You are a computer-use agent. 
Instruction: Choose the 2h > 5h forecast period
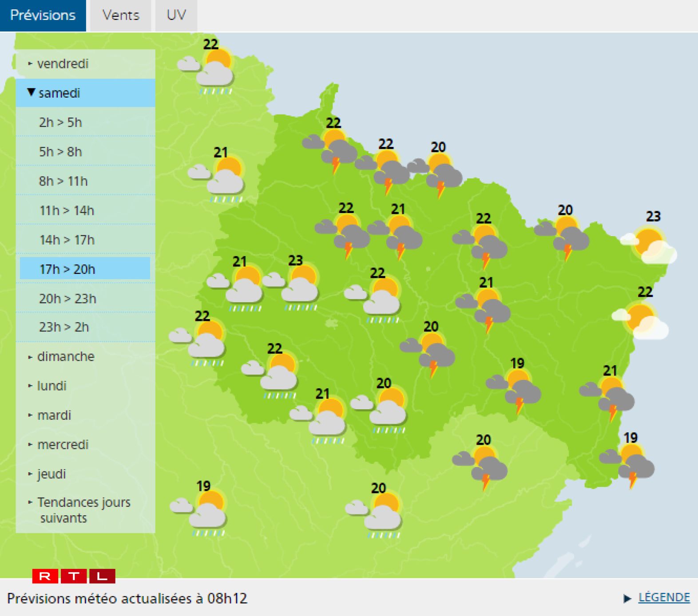pyautogui.click(x=60, y=122)
